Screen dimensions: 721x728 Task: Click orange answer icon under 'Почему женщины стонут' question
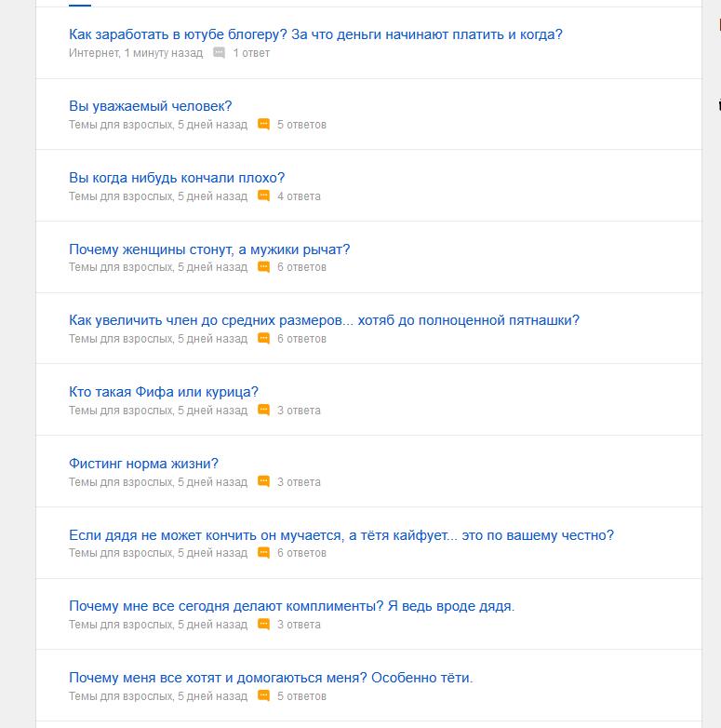coord(263,267)
